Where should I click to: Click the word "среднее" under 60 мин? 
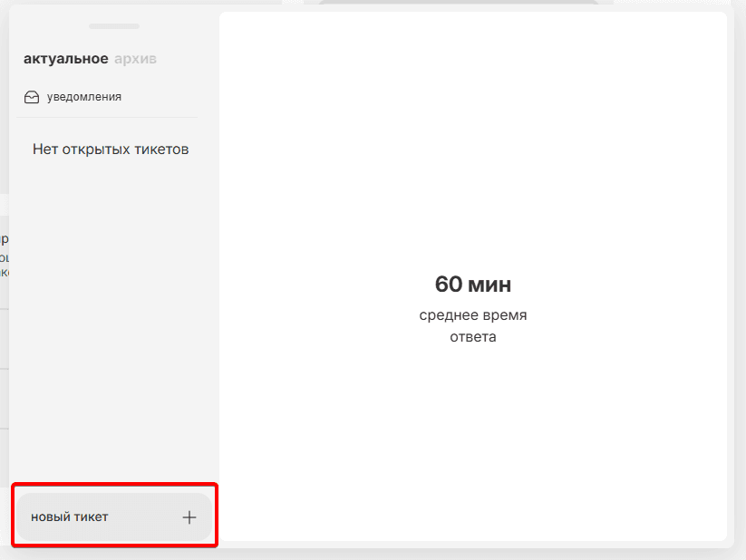pos(444,315)
